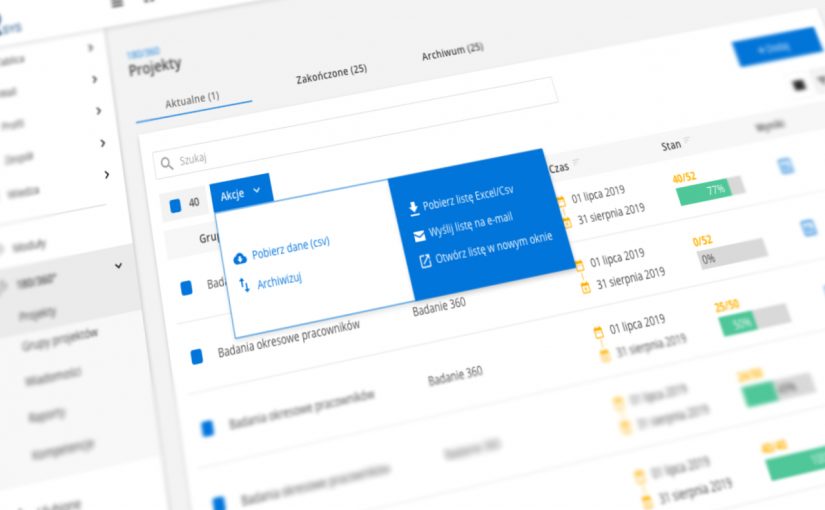The image size is (825, 510).
Task: Check the box for Badania okresowe pracowników row
Action: [197, 355]
